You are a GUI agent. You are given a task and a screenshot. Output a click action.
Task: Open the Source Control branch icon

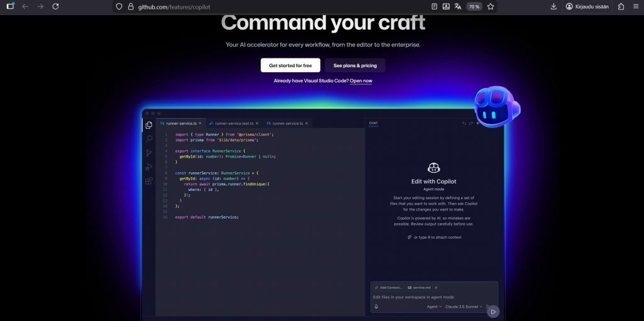click(148, 153)
